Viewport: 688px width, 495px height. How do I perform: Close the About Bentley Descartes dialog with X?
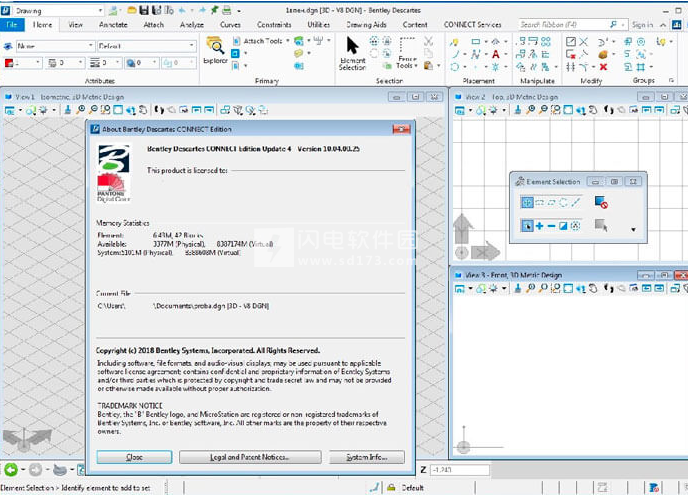pos(401,129)
